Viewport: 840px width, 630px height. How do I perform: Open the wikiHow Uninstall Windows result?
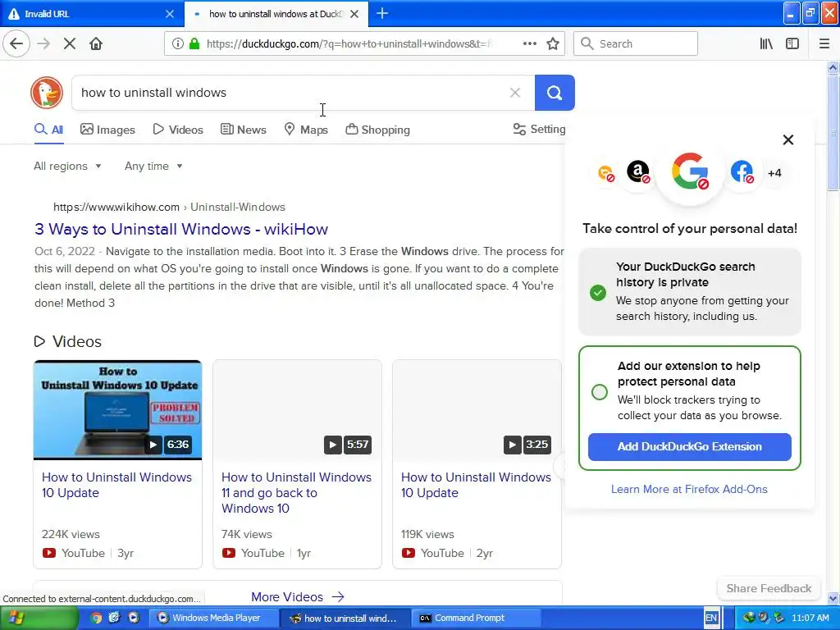coord(181,230)
